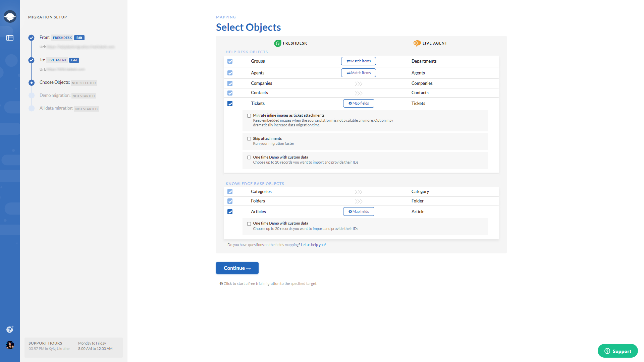Click the FRESHDESK source tag
The height and width of the screenshot is (362, 644).
coord(62,38)
